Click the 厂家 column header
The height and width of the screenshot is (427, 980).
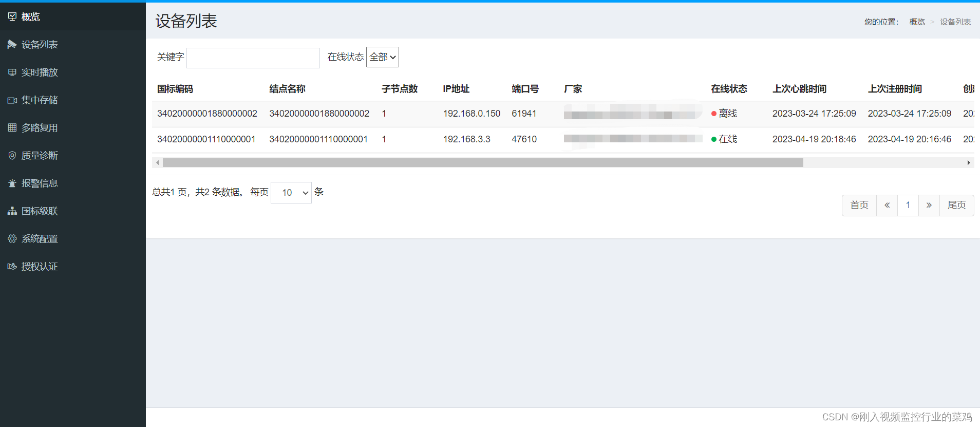coord(573,89)
